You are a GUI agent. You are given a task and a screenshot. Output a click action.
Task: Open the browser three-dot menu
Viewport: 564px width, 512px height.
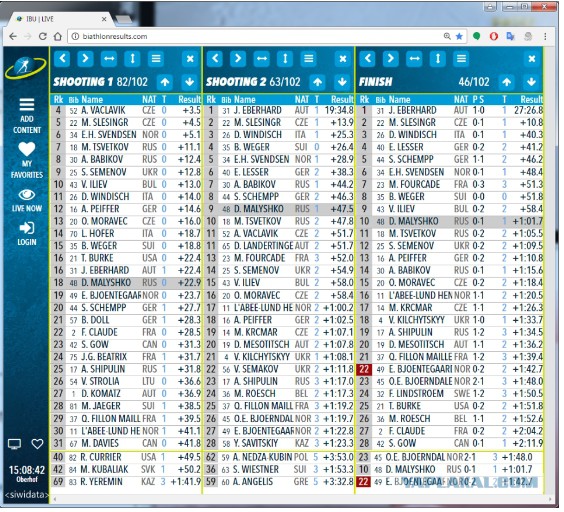[545, 36]
